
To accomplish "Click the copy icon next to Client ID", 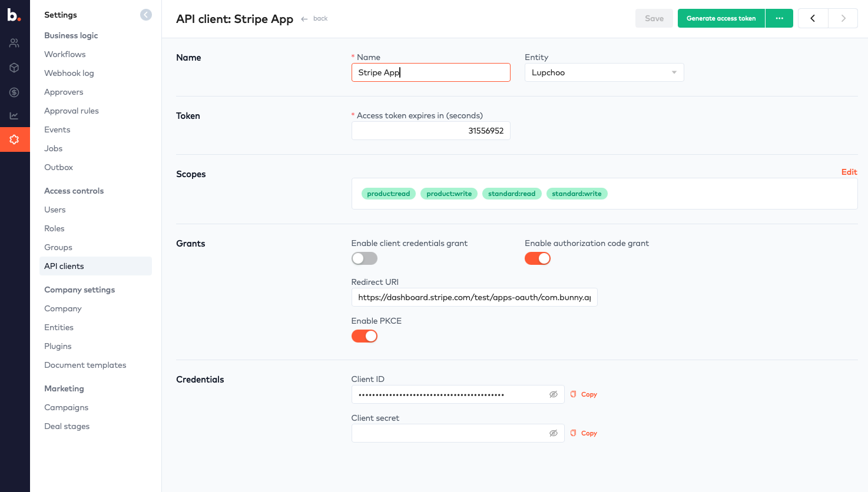I will pyautogui.click(x=573, y=394).
